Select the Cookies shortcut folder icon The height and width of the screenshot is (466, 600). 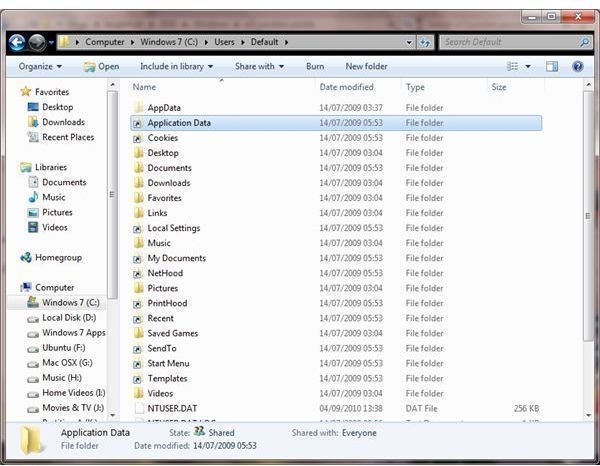[x=138, y=138]
